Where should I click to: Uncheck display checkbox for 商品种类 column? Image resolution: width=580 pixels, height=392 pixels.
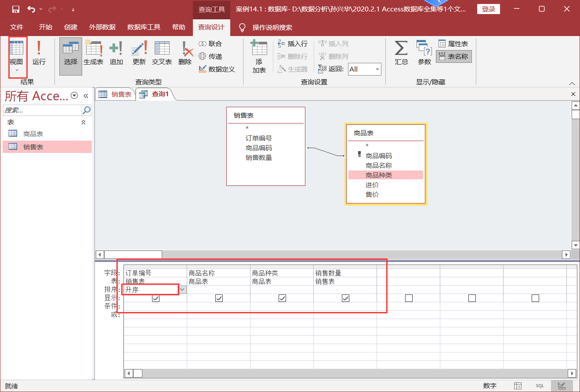282,298
